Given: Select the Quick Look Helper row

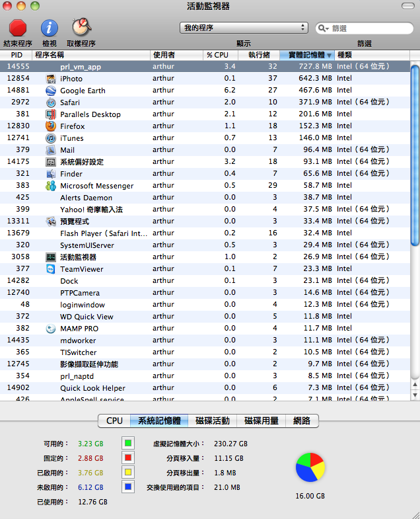Looking at the screenshot, I should pos(205,388).
